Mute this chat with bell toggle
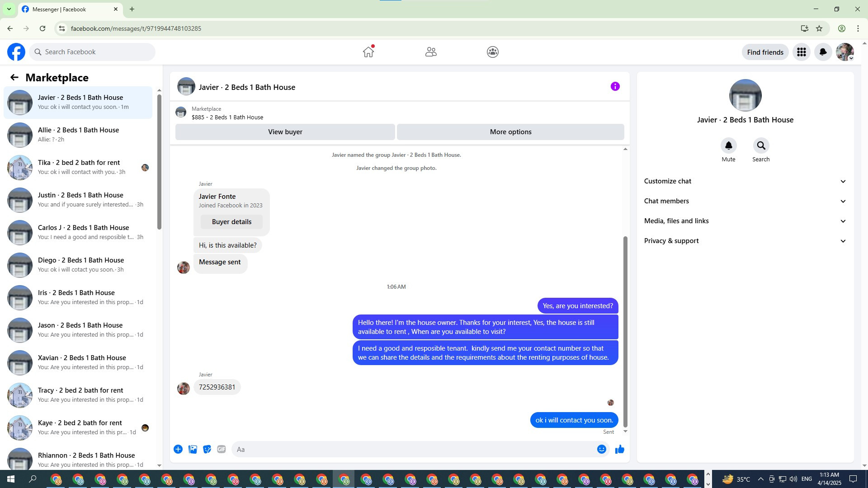 click(728, 145)
